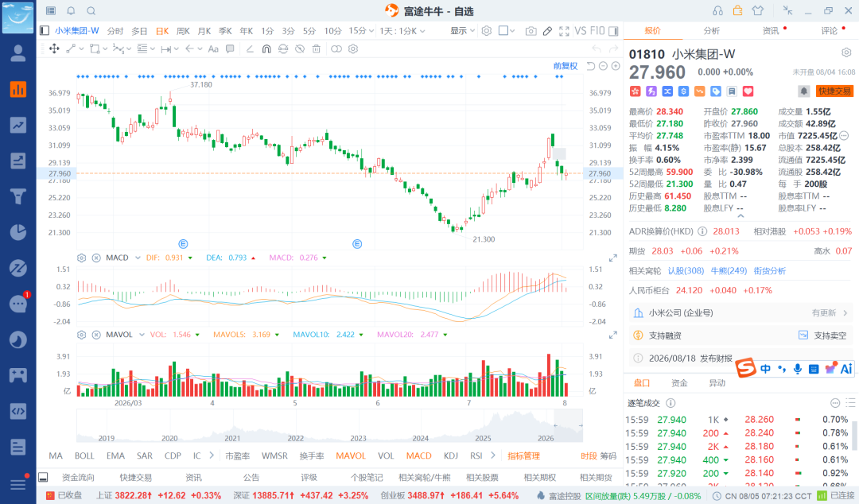Image resolution: width=859 pixels, height=504 pixels.
Task: Toggle the right side panel icon
Action: [613, 31]
